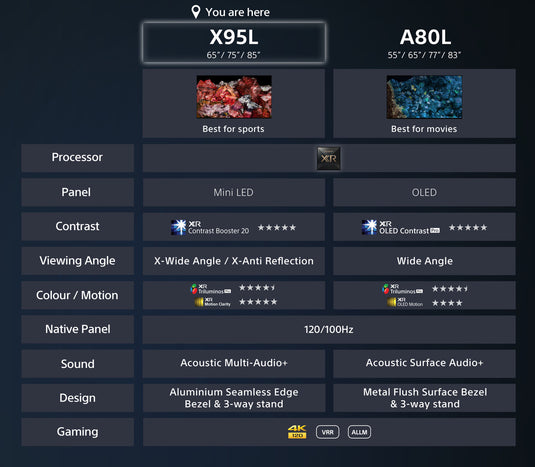Click the Gaming row label

coord(77,432)
